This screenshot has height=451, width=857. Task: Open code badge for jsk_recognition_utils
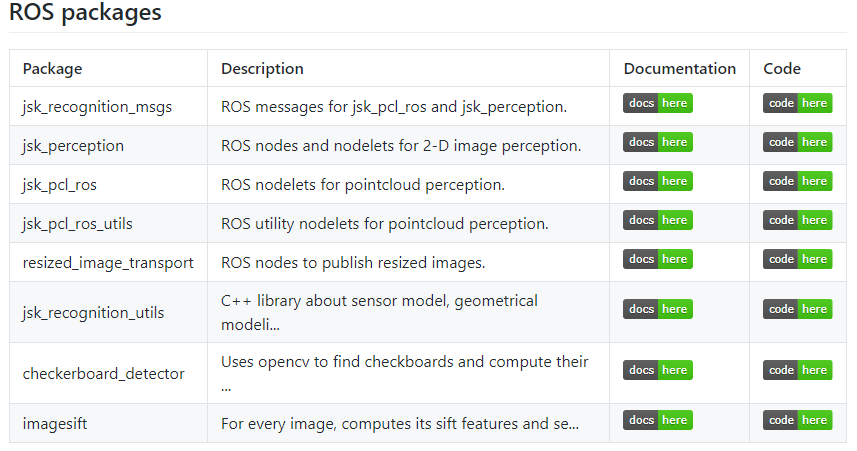[797, 309]
